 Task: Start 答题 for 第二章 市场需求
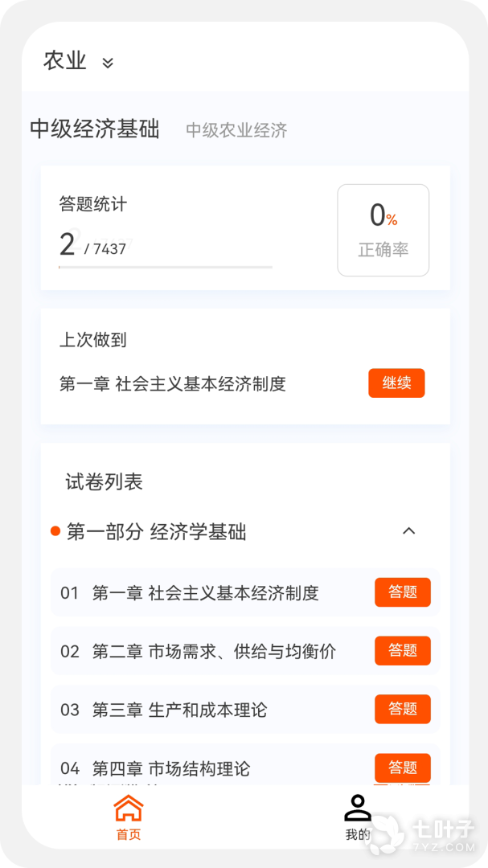point(403,650)
